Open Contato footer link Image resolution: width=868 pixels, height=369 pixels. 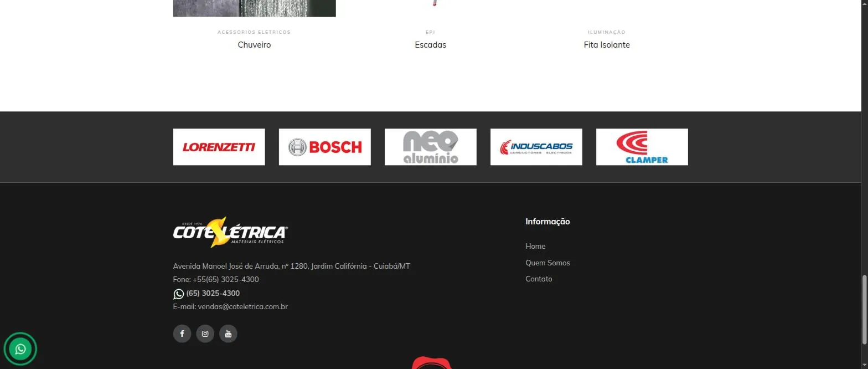[x=539, y=279]
